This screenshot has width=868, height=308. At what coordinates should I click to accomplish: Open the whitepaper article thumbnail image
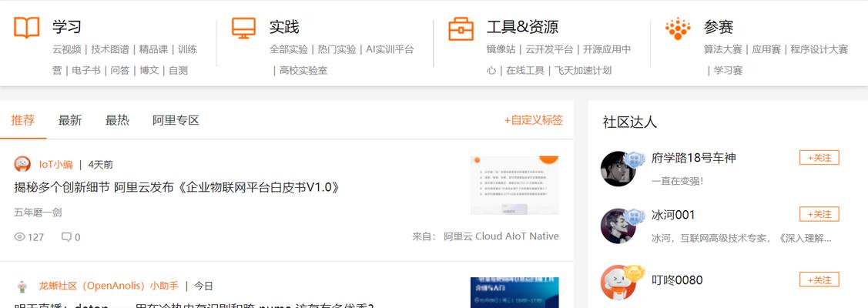tap(514, 186)
